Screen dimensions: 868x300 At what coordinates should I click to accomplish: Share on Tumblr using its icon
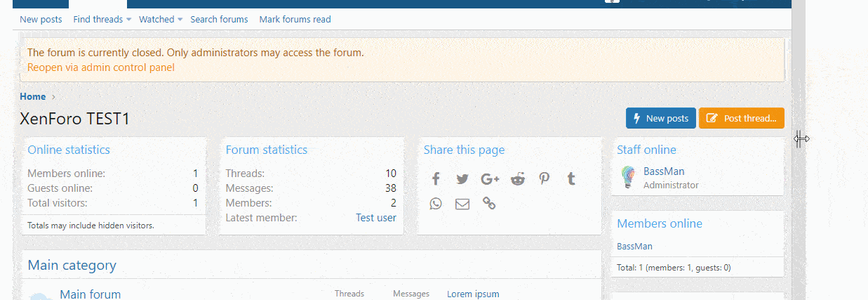[x=571, y=179]
